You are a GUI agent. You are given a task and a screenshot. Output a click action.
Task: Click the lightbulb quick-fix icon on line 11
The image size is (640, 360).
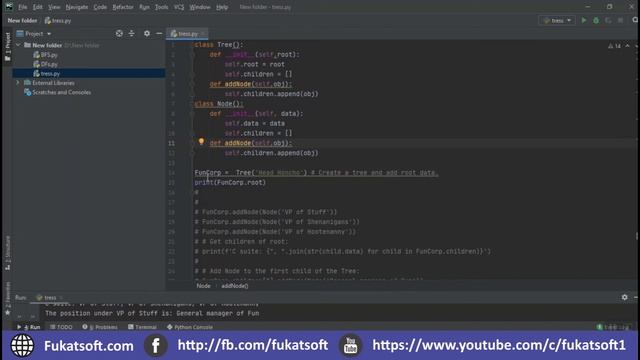201,142
